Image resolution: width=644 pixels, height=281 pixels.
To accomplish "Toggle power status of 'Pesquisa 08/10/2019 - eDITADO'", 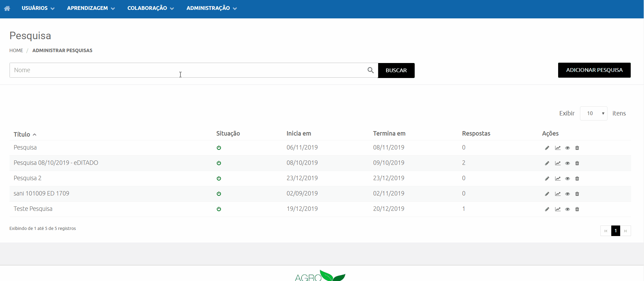I will [x=219, y=163].
